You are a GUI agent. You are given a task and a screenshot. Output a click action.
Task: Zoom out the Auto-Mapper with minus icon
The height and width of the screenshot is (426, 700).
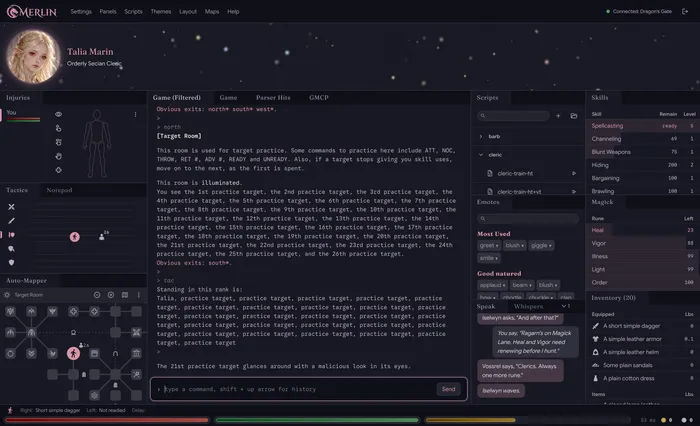tap(97, 295)
